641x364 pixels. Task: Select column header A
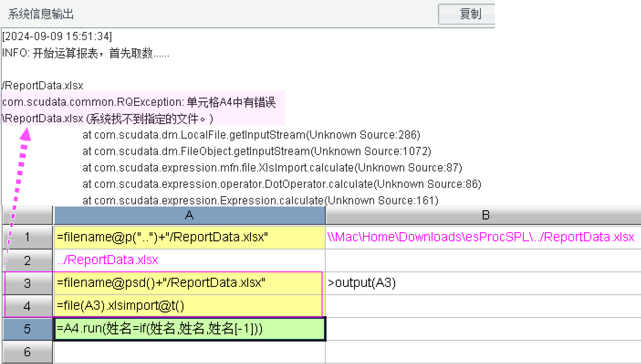pos(189,215)
